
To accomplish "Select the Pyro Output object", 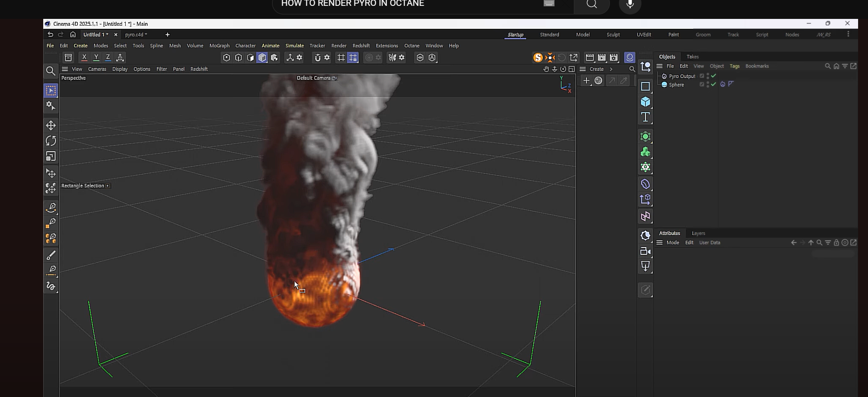I will pyautogui.click(x=682, y=76).
